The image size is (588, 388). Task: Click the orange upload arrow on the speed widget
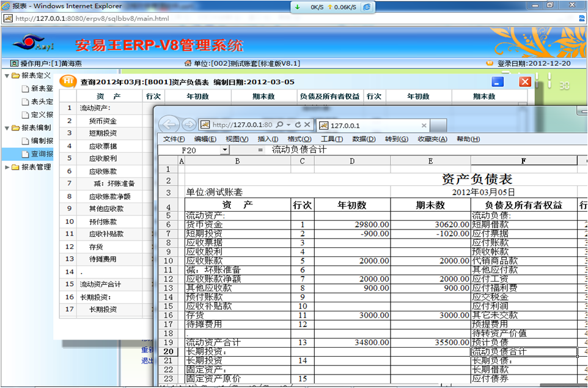330,7
